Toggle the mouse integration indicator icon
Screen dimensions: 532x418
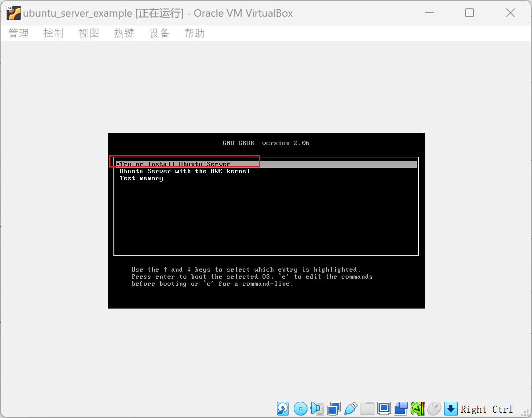(x=434, y=409)
